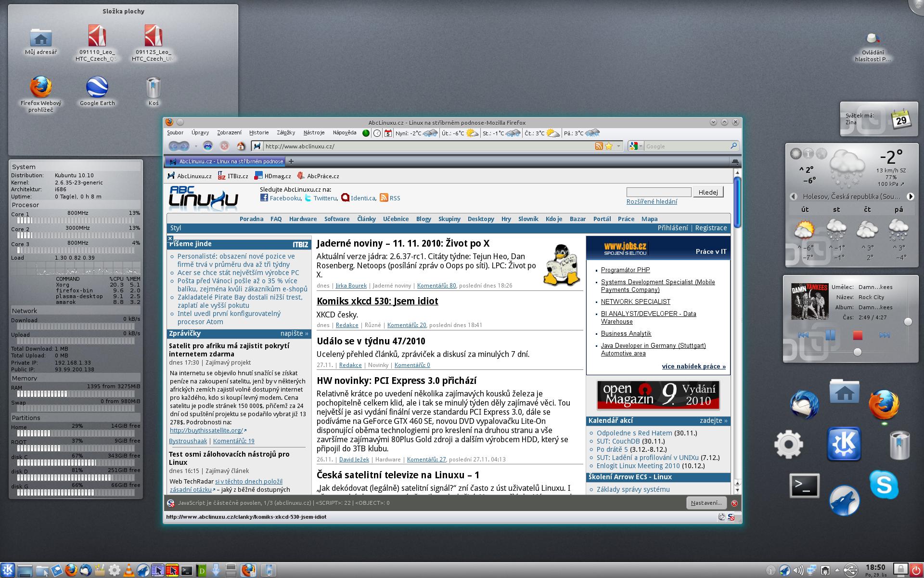Click the green globe icon in menu bar
This screenshot has height=578, width=924.
coord(366,133)
